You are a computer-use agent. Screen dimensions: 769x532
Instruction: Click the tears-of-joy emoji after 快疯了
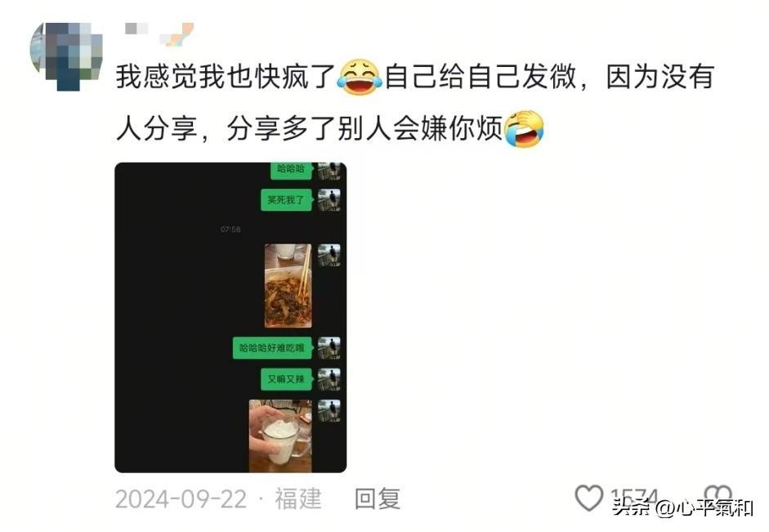[360, 77]
